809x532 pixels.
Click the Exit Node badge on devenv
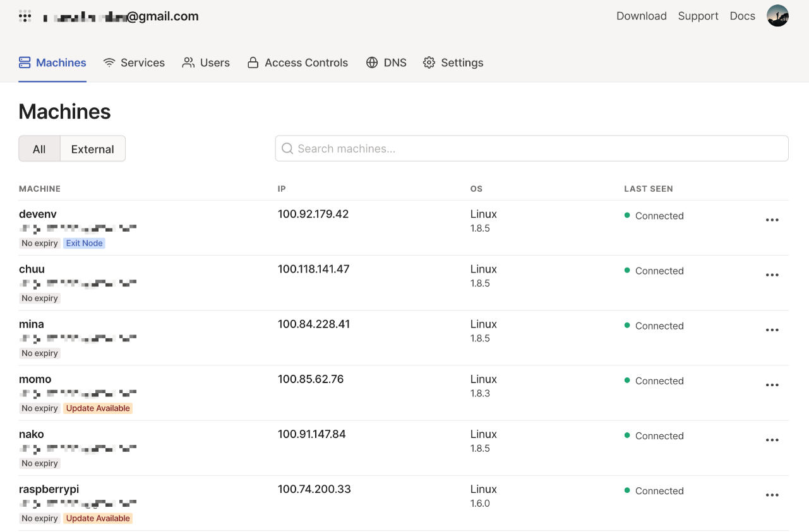[x=85, y=243]
